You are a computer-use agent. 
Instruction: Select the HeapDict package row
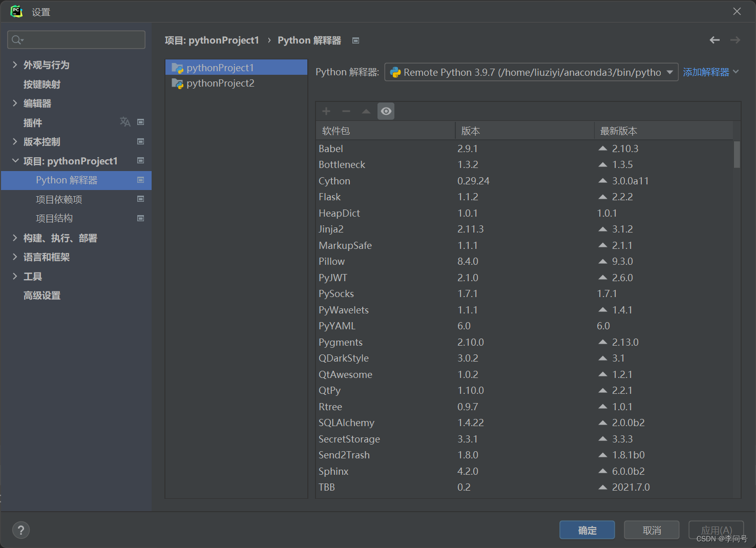[524, 213]
